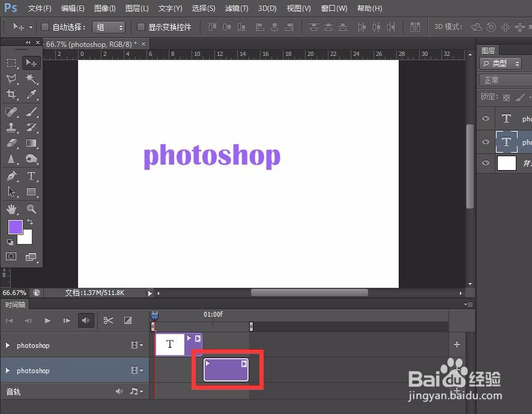
Task: Open the Filter menu
Action: pos(237,8)
